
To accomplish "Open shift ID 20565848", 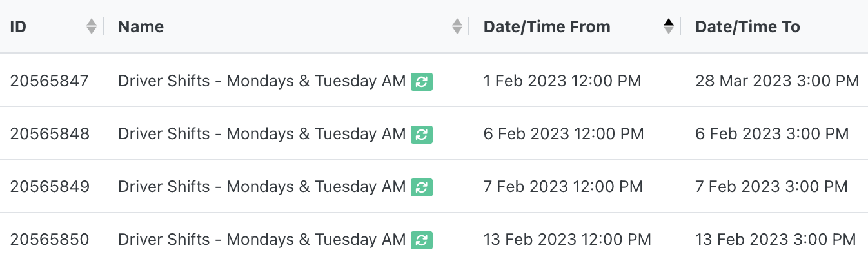I will [50, 134].
